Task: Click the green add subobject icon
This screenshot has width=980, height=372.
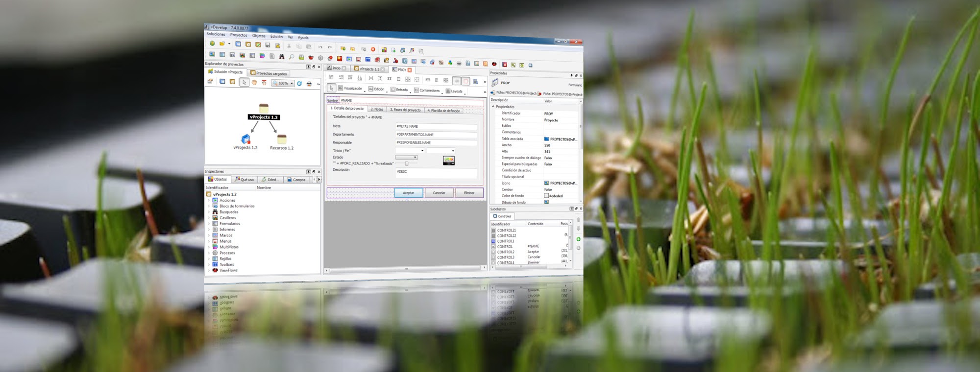Action: [578, 239]
